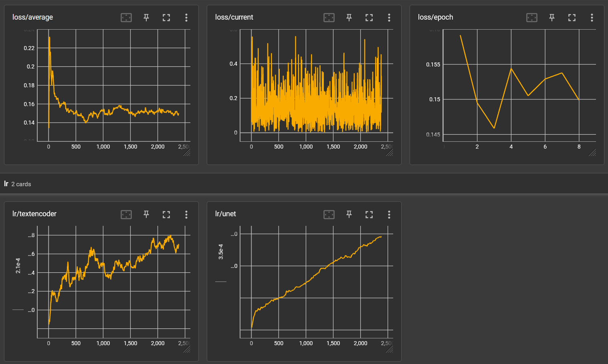Click the loss/current card title
Screen dimensions: 608x364
point(234,17)
